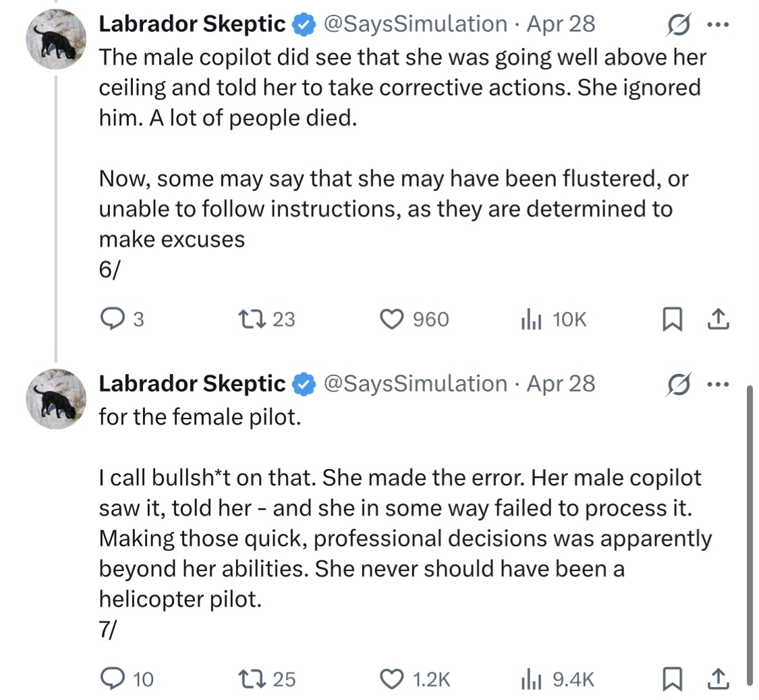Share the tweet numbered 6/

[719, 319]
